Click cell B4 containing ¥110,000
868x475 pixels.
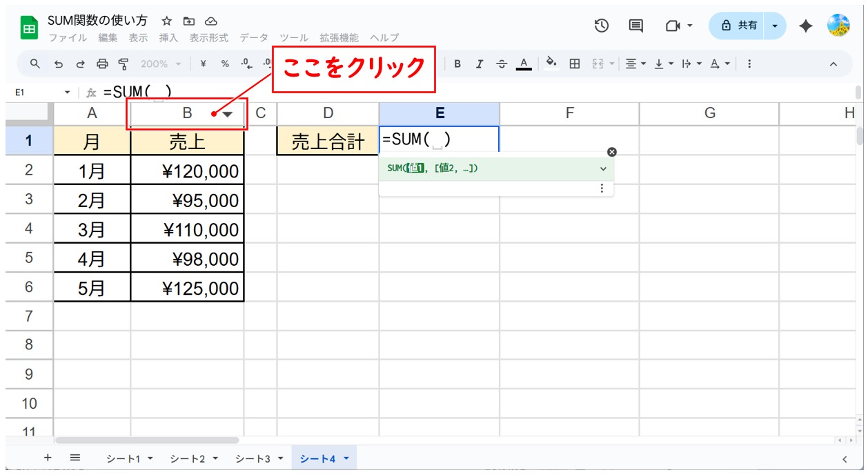(187, 229)
